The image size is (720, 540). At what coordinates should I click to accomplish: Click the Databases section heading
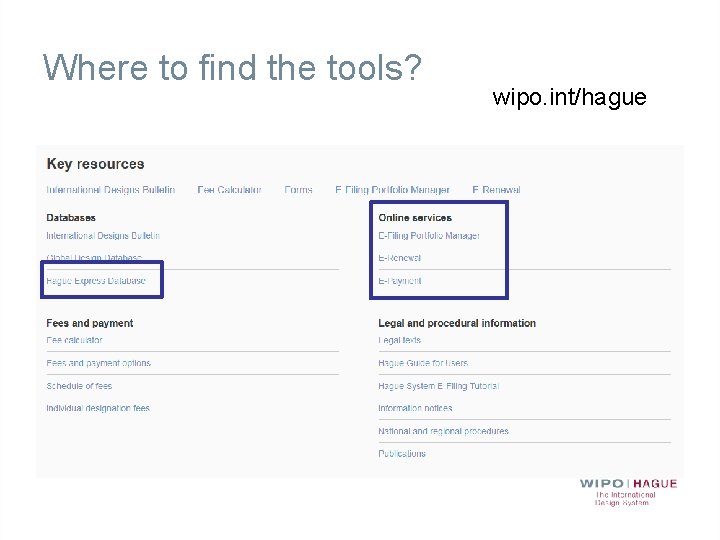click(71, 218)
